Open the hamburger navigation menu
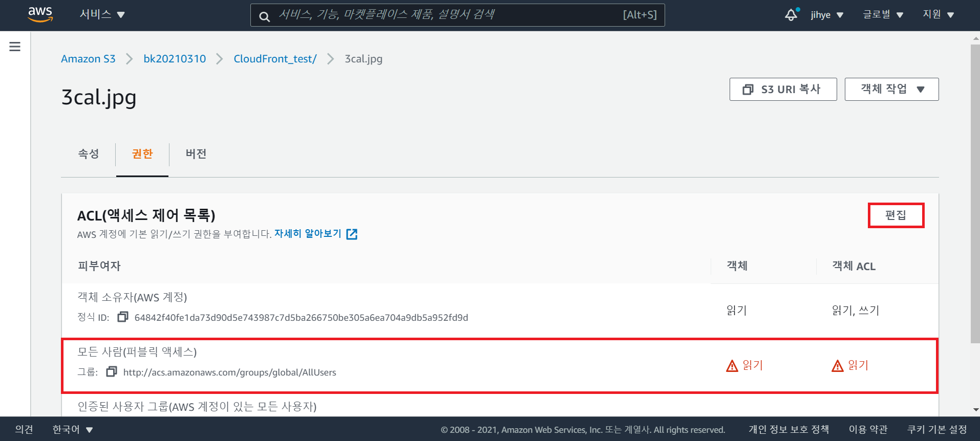This screenshot has height=441, width=980. point(15,47)
